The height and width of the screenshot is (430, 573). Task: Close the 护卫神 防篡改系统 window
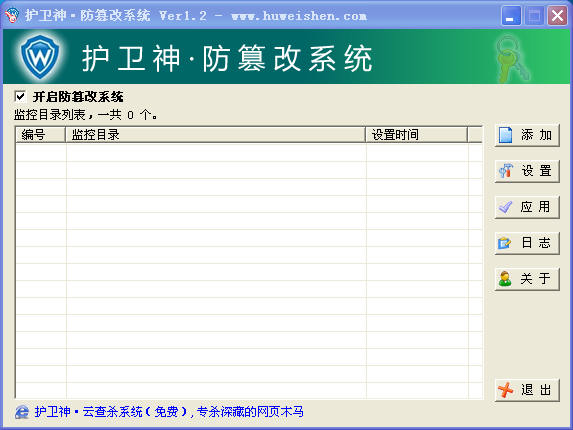pyautogui.click(x=557, y=15)
